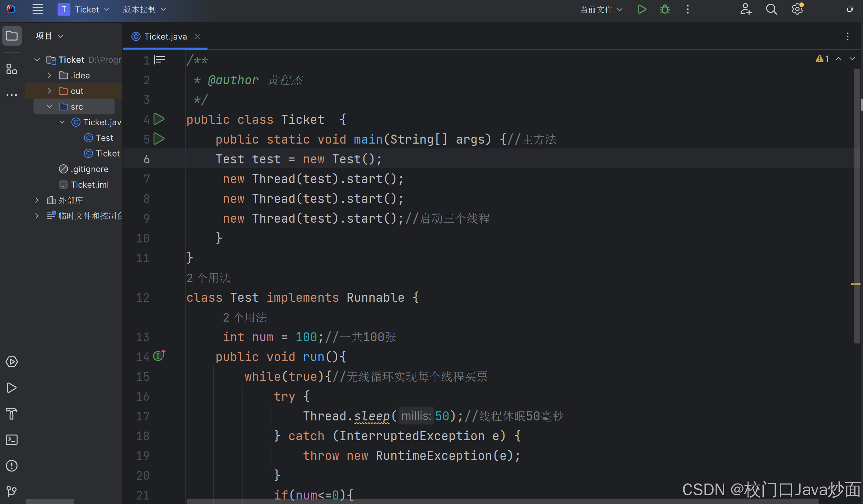Image resolution: width=863 pixels, height=504 pixels.
Task: Open the Terminal tool window
Action: [x=11, y=440]
